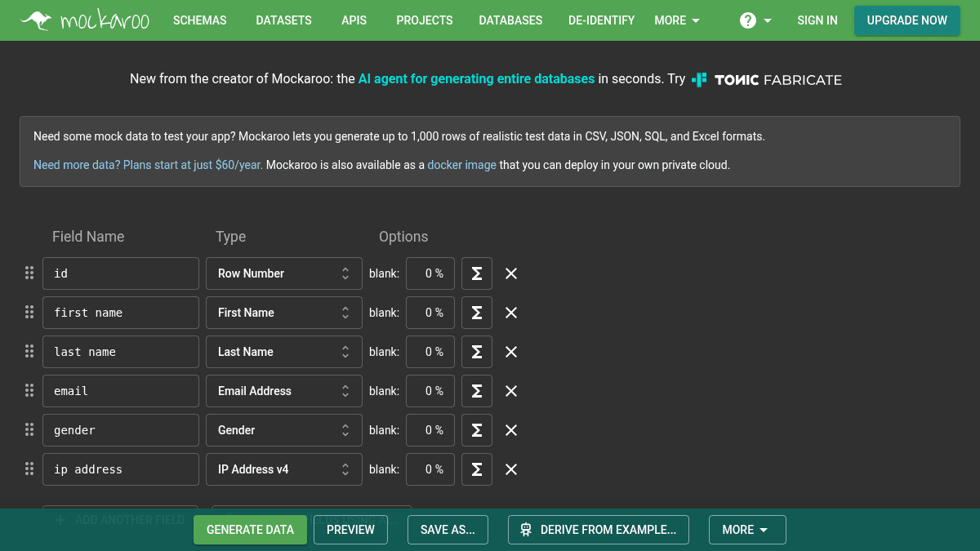Open the First Name type selector
Viewport: 980px width, 551px height.
(284, 313)
